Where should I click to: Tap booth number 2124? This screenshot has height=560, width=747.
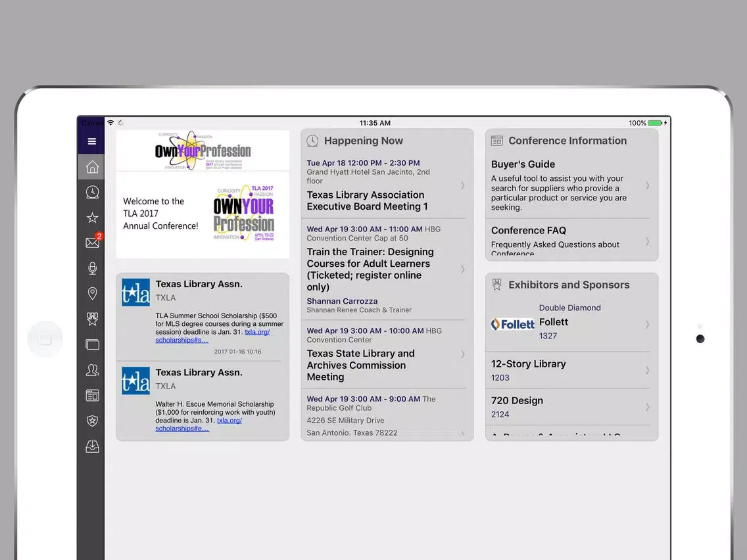(x=500, y=414)
